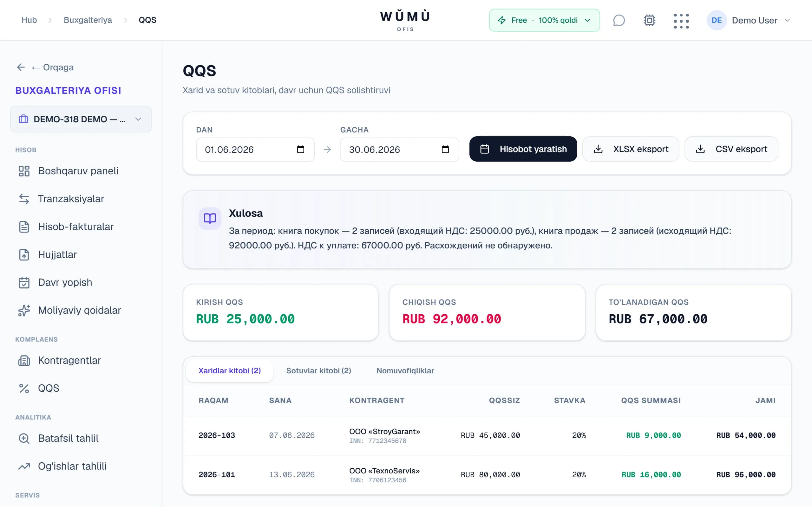Screen dimensions: 812x507
Task: Expand the DEMO-318 DEMO company selector
Action: (81, 119)
